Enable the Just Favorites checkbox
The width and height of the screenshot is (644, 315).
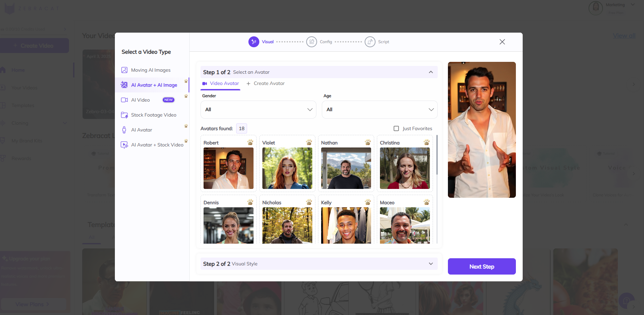tap(396, 128)
